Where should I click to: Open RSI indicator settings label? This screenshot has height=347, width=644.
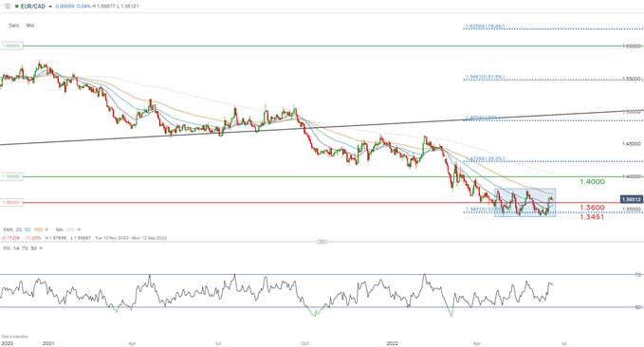coord(7,248)
